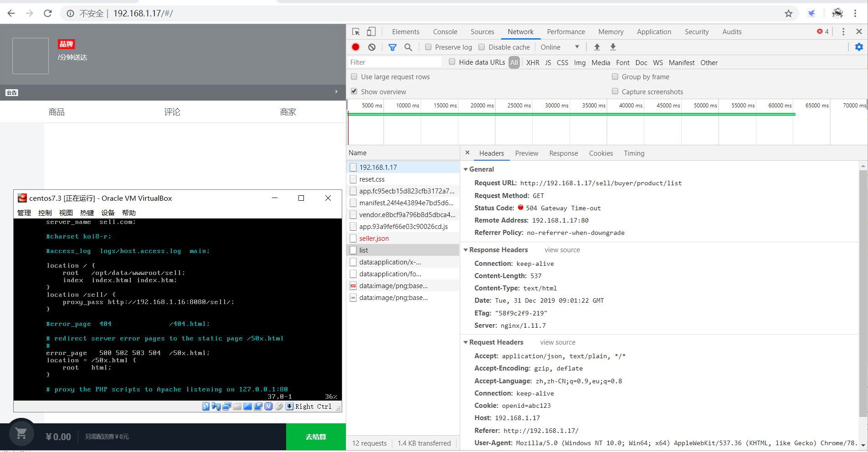This screenshot has height=452, width=868.
Task: Clear the network log
Action: click(372, 47)
